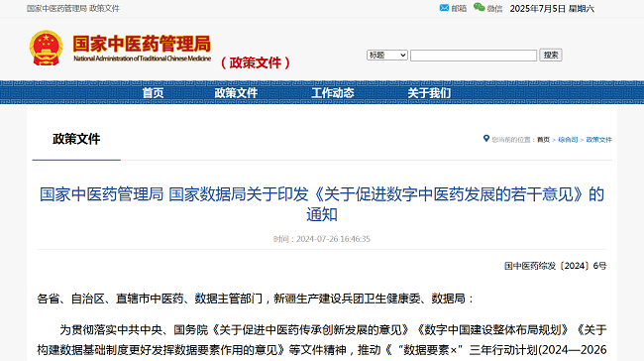Open the 关于我们 navigation menu item

[429, 93]
